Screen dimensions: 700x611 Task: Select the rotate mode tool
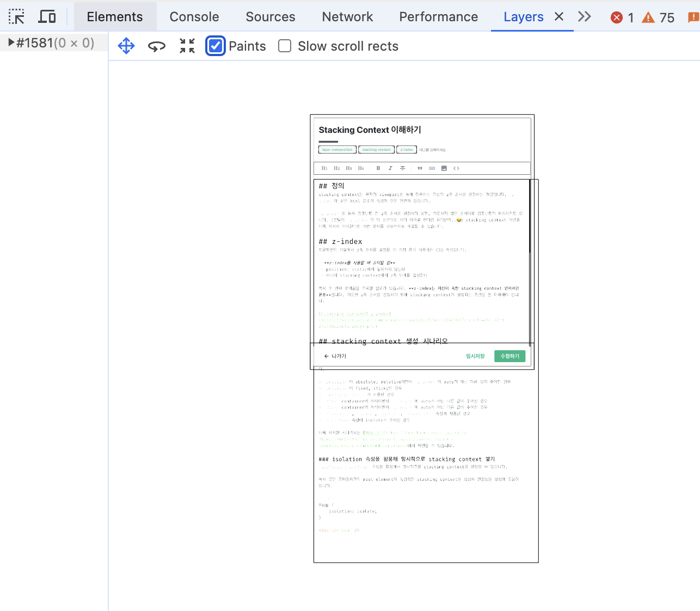(x=157, y=46)
